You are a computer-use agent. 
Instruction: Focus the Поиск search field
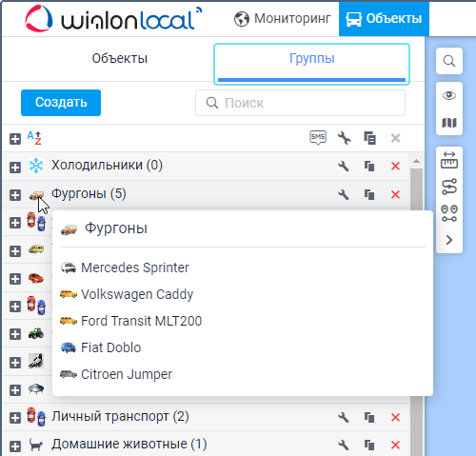[300, 103]
